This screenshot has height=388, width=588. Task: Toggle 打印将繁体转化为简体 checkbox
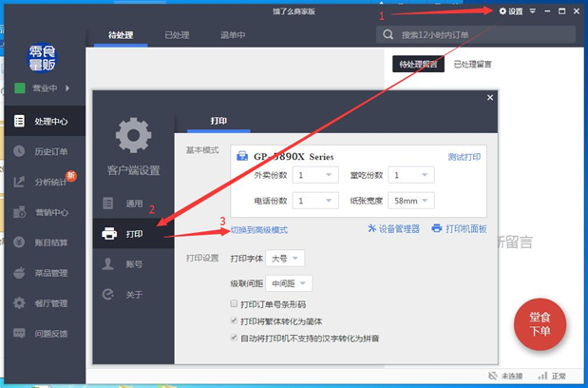(x=234, y=320)
